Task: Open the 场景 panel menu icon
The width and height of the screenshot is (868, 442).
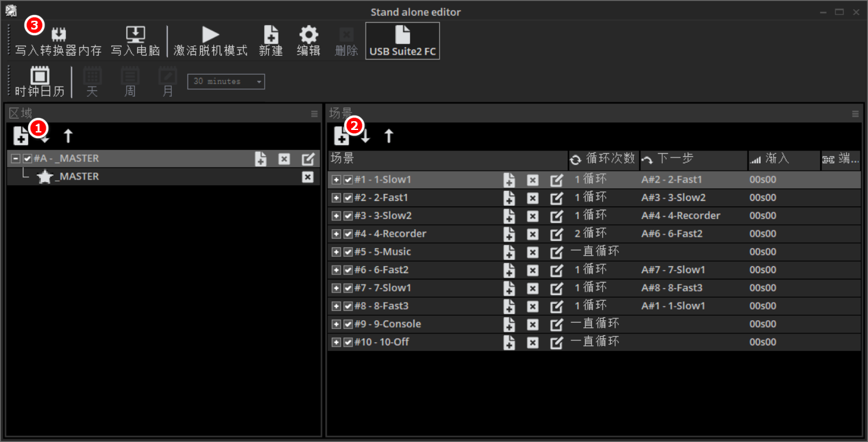Action: (855, 114)
